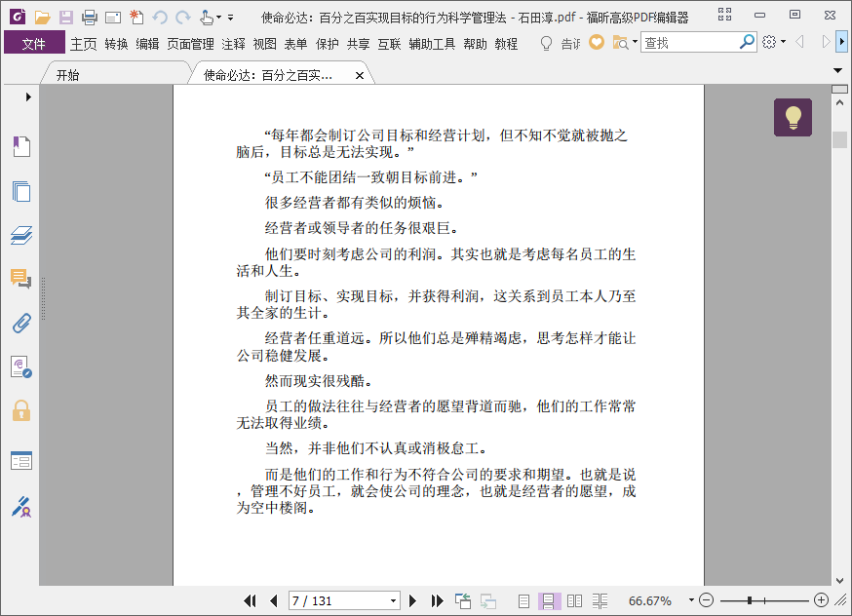Open the page number dropdown

click(393, 600)
